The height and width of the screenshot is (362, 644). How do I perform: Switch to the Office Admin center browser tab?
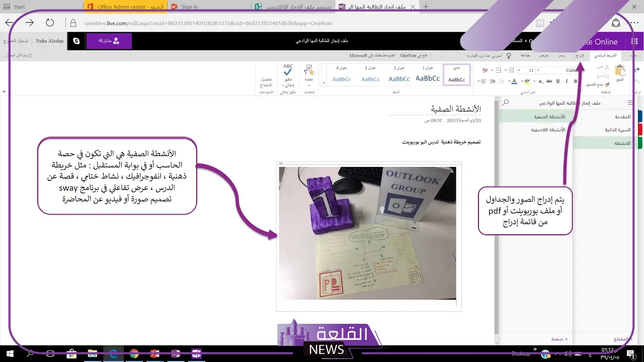point(125,7)
